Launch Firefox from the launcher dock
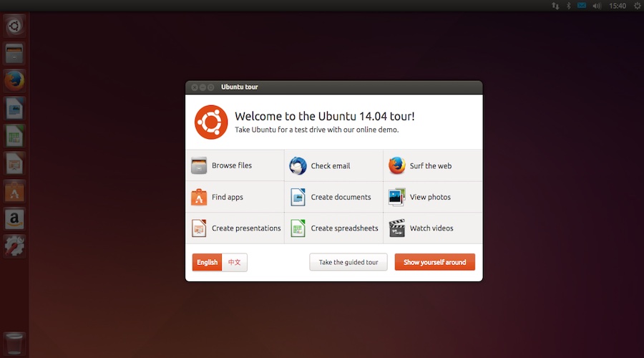644x358 pixels. (x=14, y=80)
